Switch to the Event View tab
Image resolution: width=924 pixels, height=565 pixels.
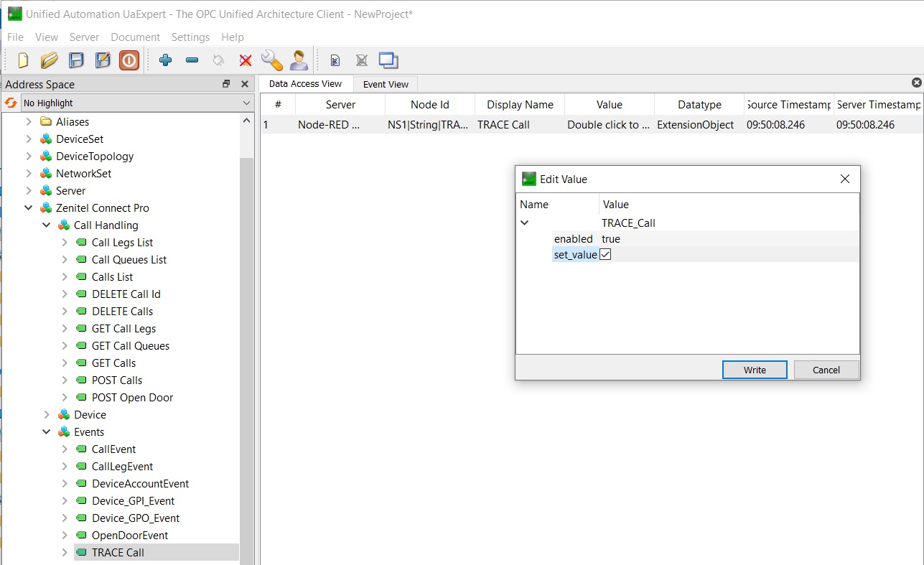point(386,84)
